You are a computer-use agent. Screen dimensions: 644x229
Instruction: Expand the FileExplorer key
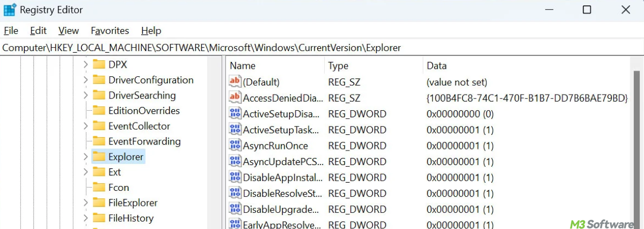pos(85,203)
